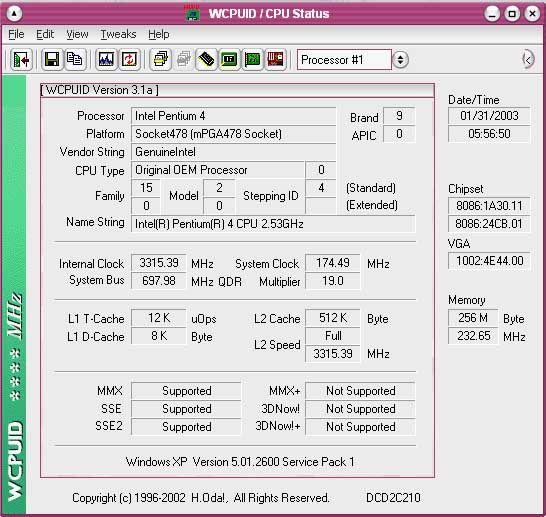Click the Brand value 9
This screenshot has height=517, width=546.
click(x=399, y=116)
